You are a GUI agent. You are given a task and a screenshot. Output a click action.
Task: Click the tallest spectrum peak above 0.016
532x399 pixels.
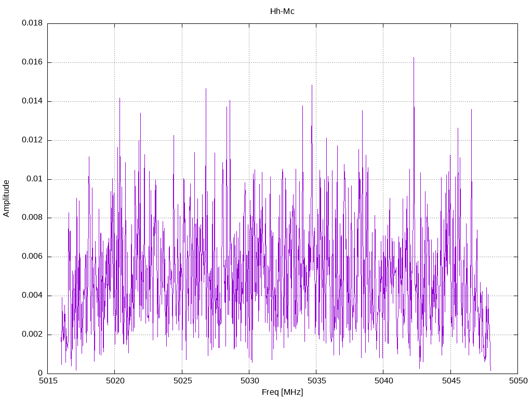tap(414, 58)
